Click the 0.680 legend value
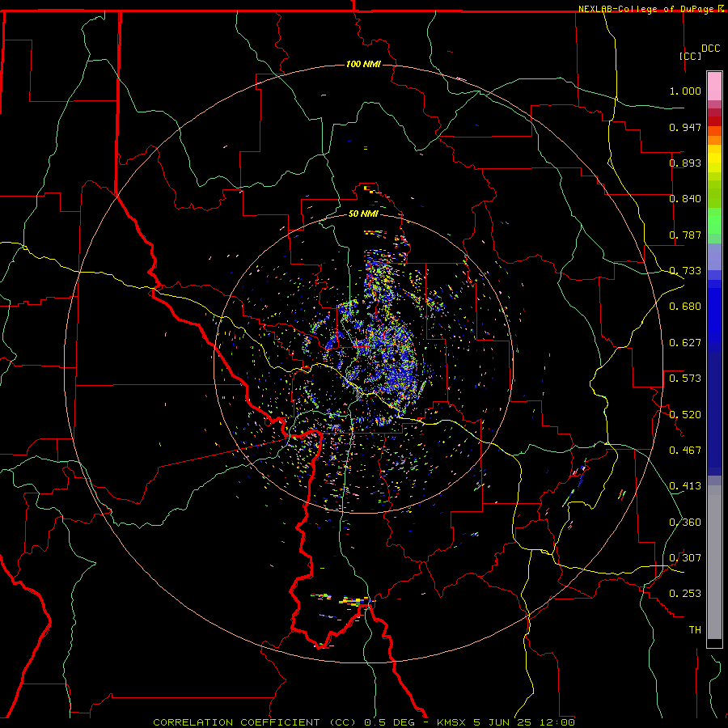This screenshot has width=728, height=728. (x=685, y=307)
